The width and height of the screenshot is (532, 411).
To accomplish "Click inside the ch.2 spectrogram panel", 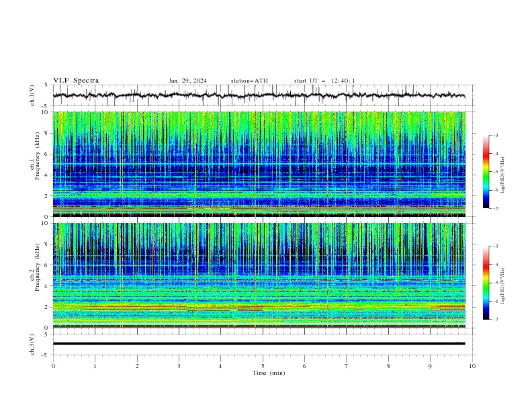I will coord(259,275).
